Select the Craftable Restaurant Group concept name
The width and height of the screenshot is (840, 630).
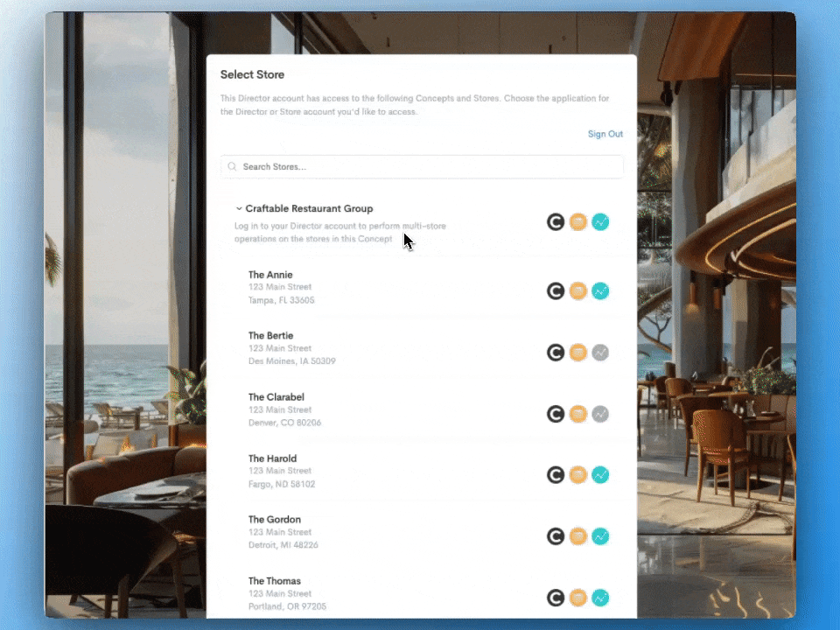pos(309,209)
